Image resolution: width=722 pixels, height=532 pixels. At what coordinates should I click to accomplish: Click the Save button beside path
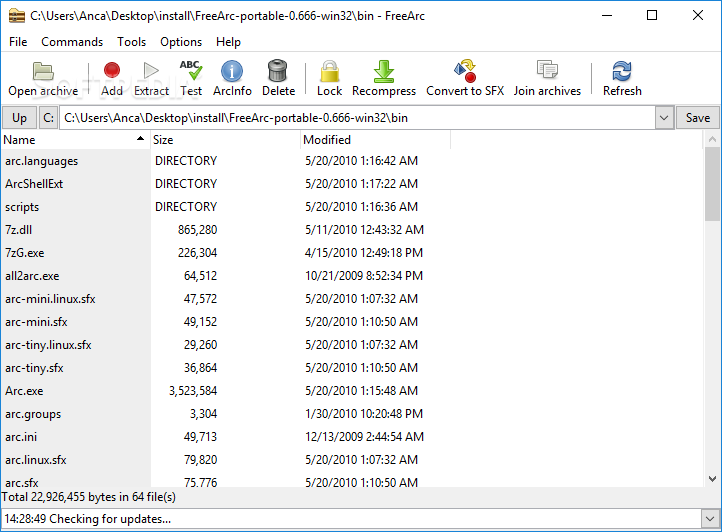[x=697, y=118]
